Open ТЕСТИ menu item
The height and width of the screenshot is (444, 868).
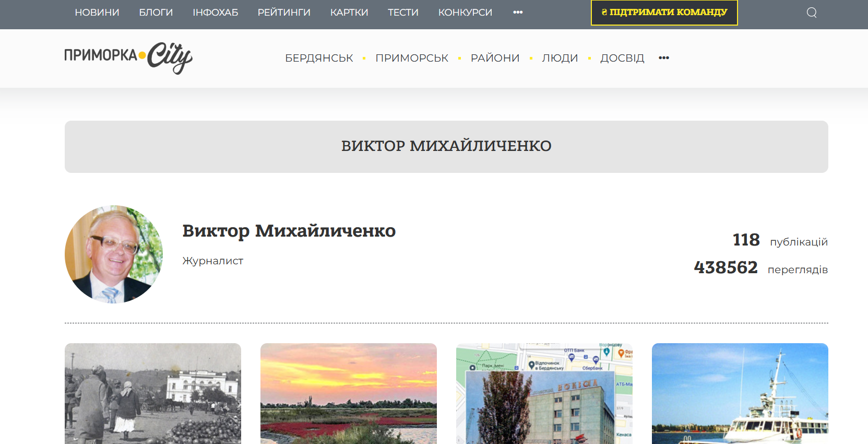coord(403,12)
